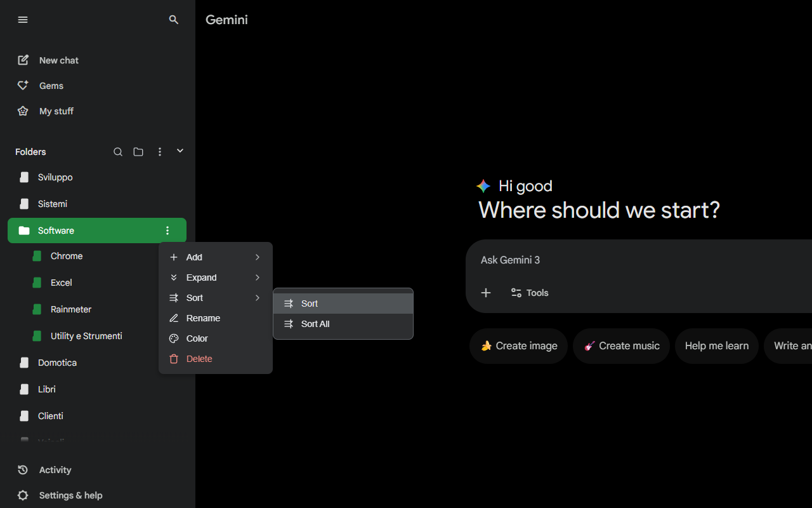Open the Sort submenu arrow in context menu
812x508 pixels.
258,298
